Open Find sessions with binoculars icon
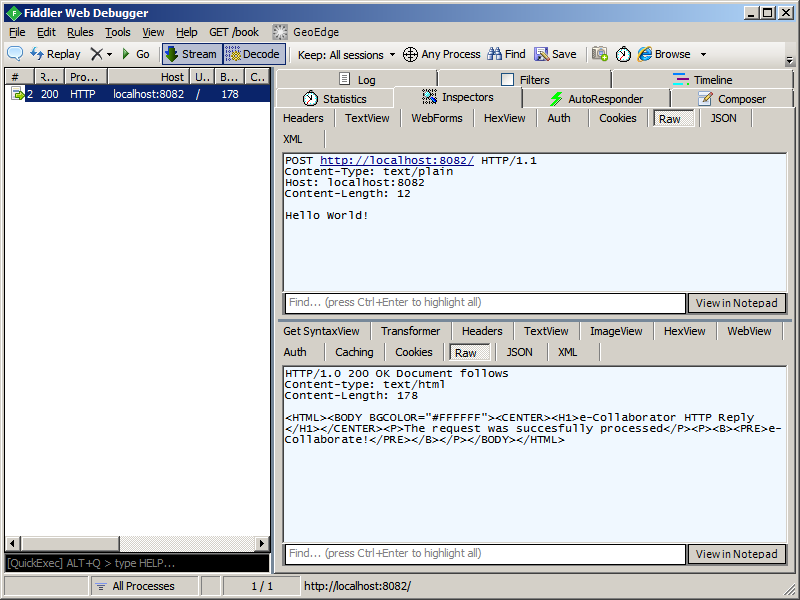 click(506, 54)
